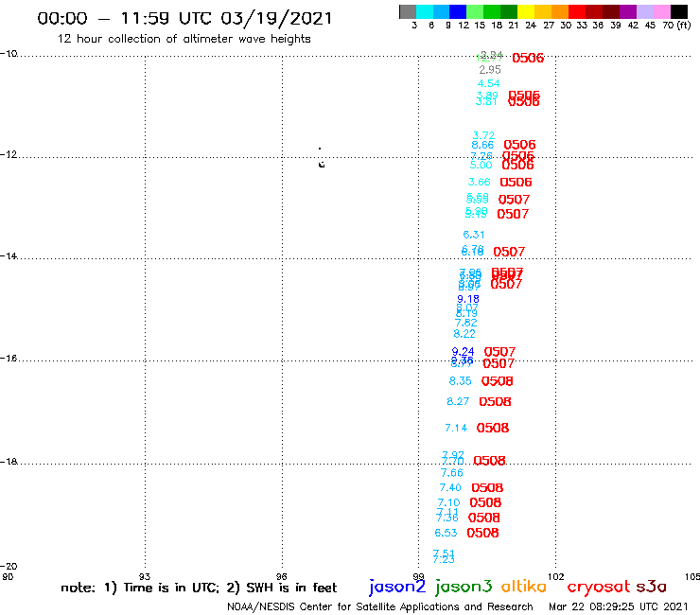Click the wave height value '8.66'
The width and height of the screenshot is (700, 615).
click(482, 145)
